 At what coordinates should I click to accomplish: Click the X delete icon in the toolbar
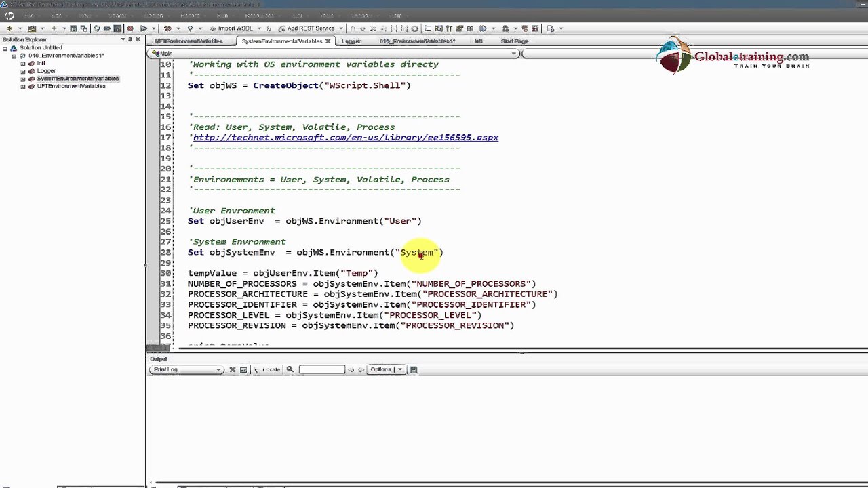click(x=373, y=28)
